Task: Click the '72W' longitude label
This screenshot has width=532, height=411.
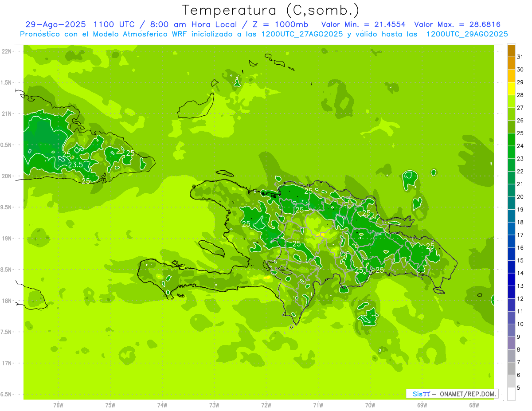Action: click(x=266, y=405)
